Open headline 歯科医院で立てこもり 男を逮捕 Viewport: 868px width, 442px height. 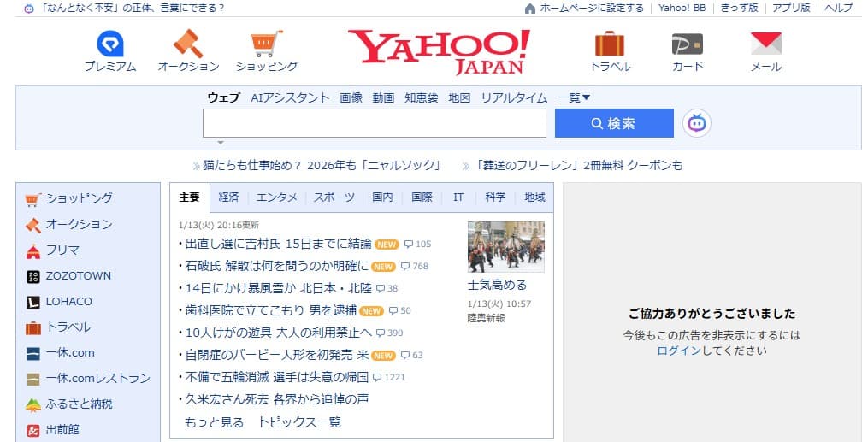pos(271,310)
